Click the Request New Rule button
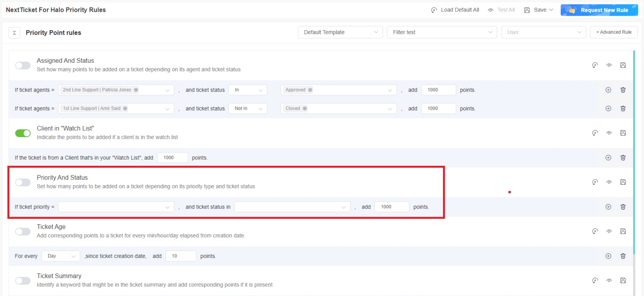644x296 pixels. 599,10
